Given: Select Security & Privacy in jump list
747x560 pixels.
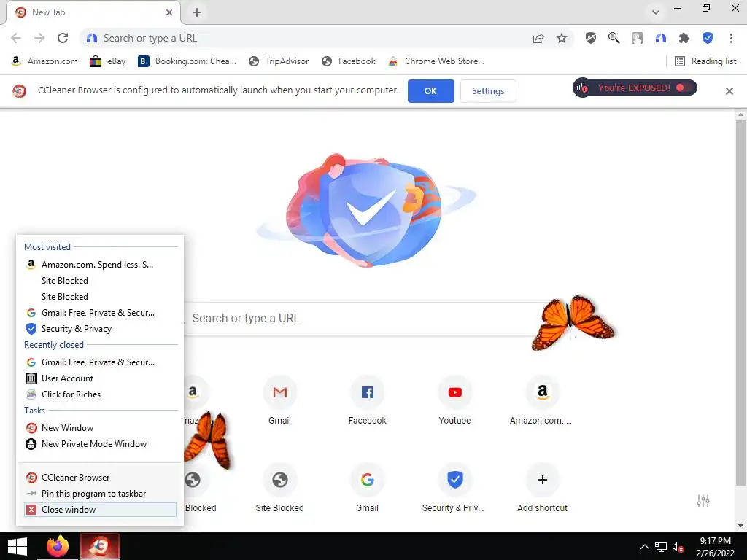Looking at the screenshot, I should click(100, 329).
